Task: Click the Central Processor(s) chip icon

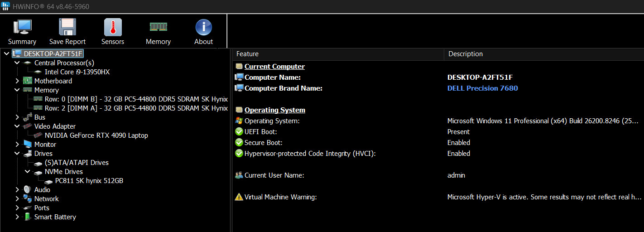Action: 28,63
